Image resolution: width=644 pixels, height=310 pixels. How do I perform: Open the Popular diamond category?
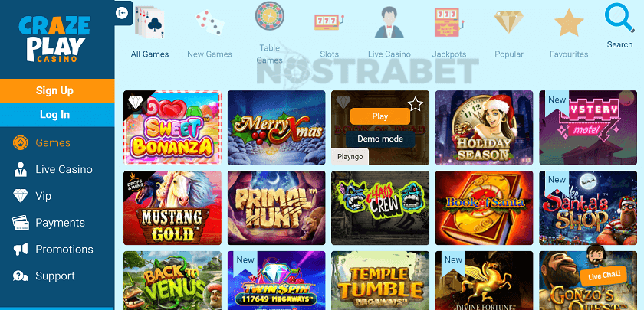509,21
